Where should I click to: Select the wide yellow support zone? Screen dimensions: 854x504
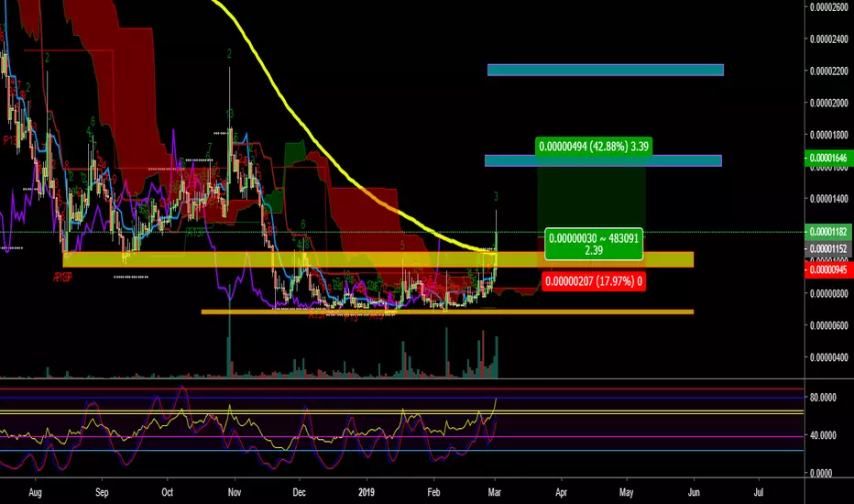(x=275, y=259)
